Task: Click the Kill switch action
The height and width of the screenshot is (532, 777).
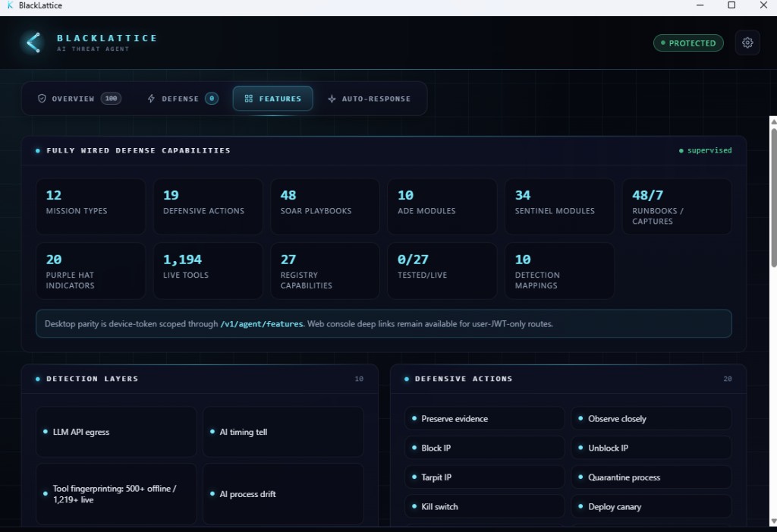Action: click(485, 506)
